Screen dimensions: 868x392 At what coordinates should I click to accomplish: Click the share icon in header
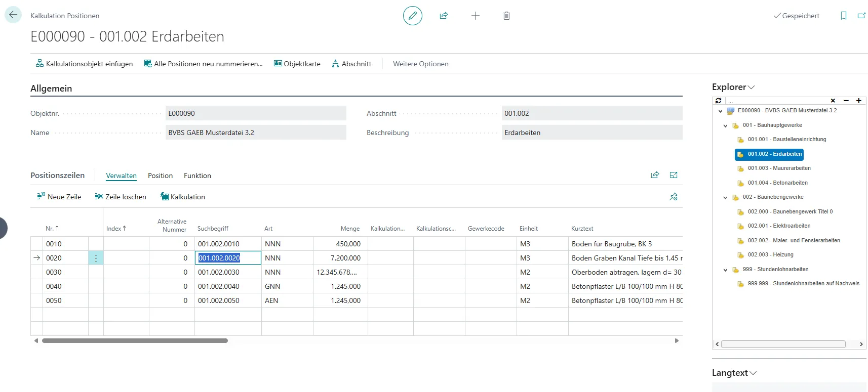click(x=444, y=16)
